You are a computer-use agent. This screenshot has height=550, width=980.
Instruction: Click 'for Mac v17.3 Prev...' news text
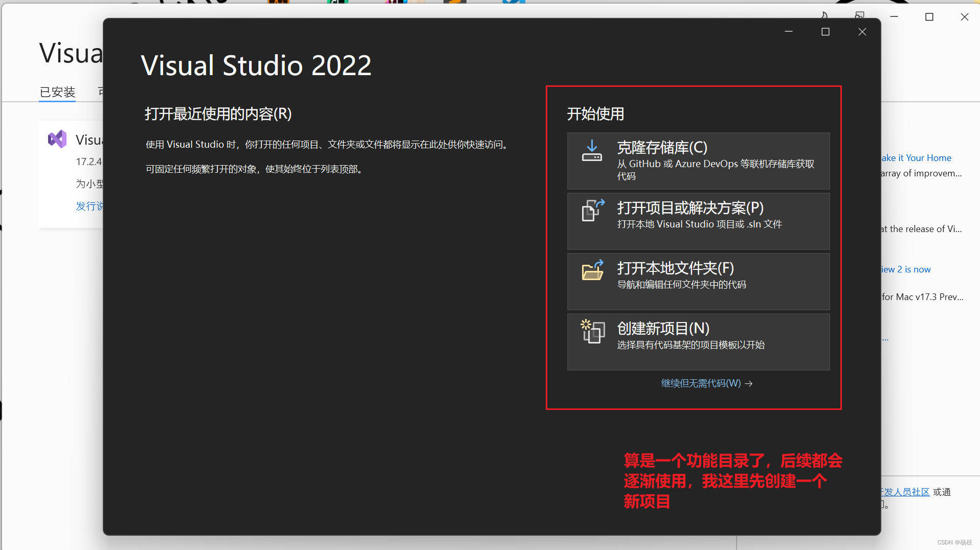point(922,297)
